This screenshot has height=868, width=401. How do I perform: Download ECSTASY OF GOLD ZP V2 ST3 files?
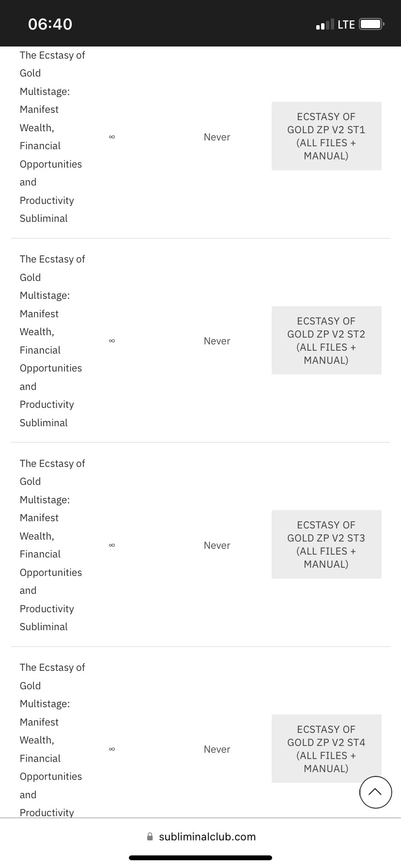click(x=326, y=544)
